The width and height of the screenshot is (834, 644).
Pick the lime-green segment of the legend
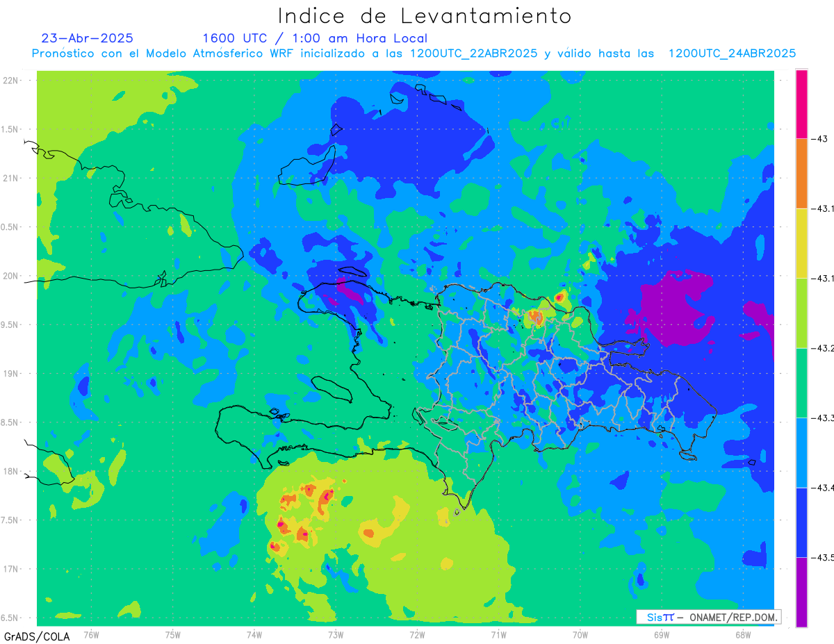coord(801,313)
